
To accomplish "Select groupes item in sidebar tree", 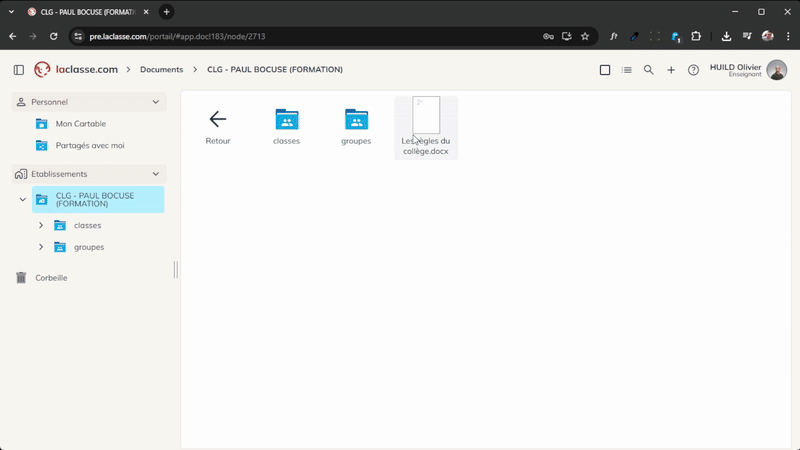I will pyautogui.click(x=89, y=247).
